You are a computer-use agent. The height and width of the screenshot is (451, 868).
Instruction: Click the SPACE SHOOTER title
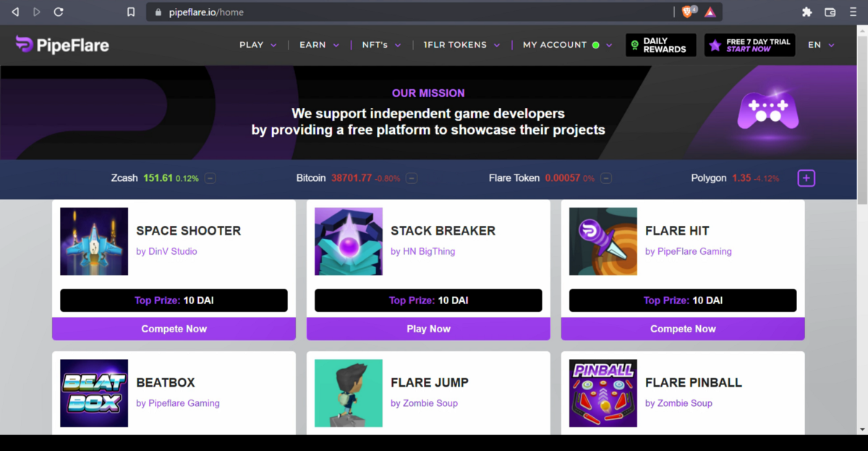[189, 231]
